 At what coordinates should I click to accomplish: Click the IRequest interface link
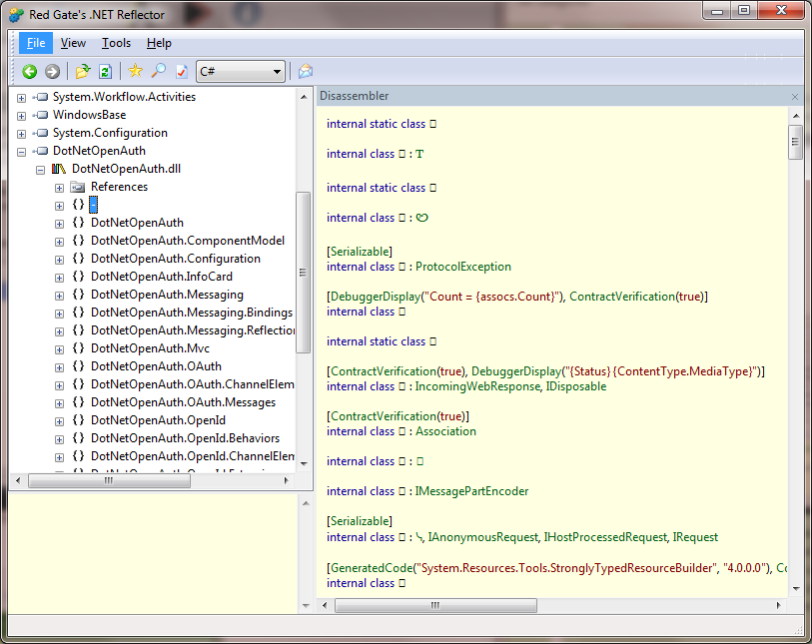pyautogui.click(x=695, y=537)
